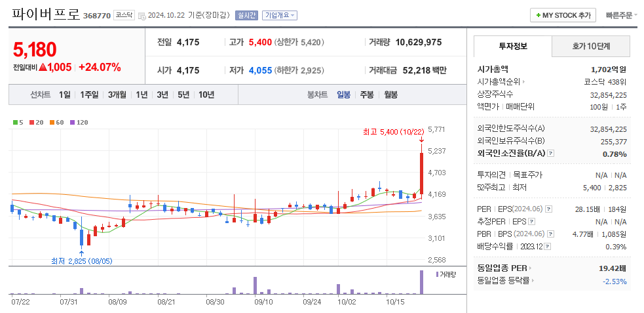Toggle the 실시간 real-time button

point(246,16)
